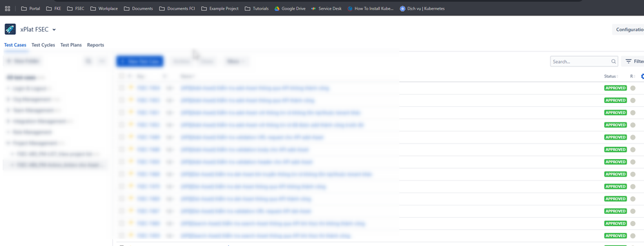Open the Configuration button

pyautogui.click(x=628, y=30)
